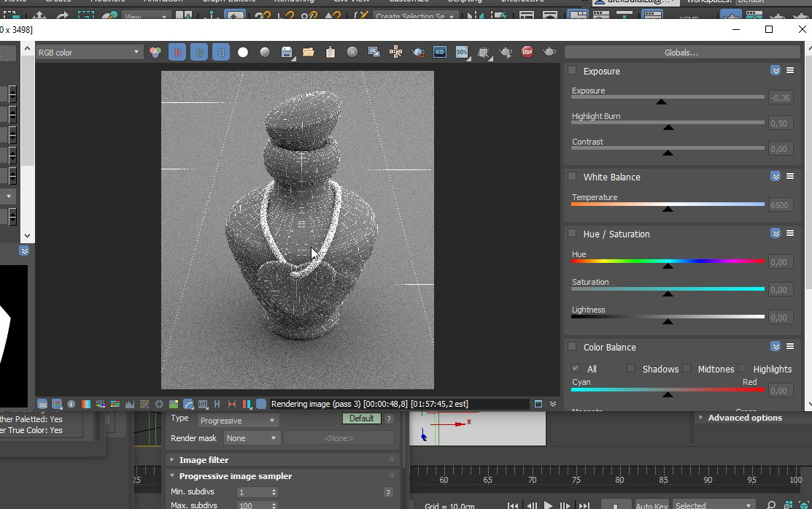The width and height of the screenshot is (812, 509).
Task: Click the render last teapot icon
Action: point(549,52)
